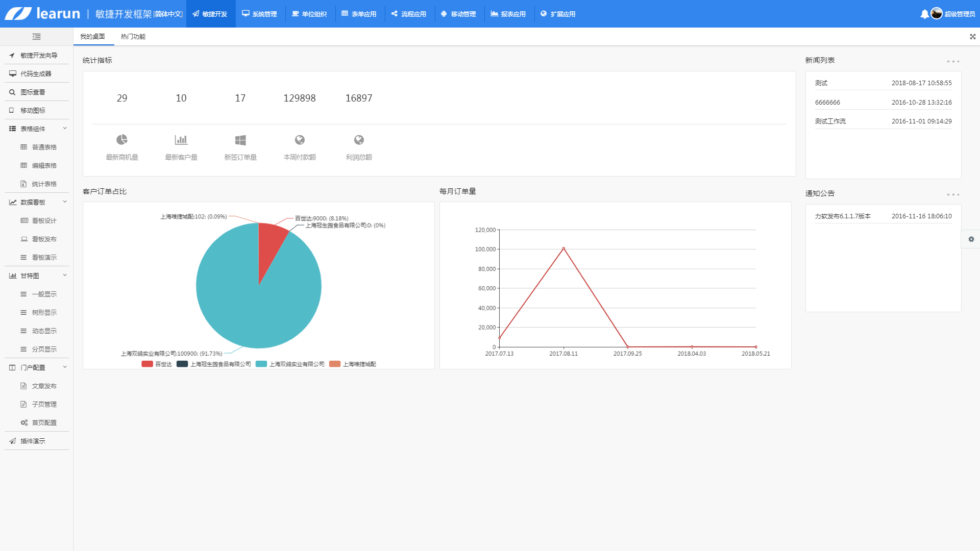
Task: Click the pie chart icon above 最新商机量
Action: click(x=122, y=140)
